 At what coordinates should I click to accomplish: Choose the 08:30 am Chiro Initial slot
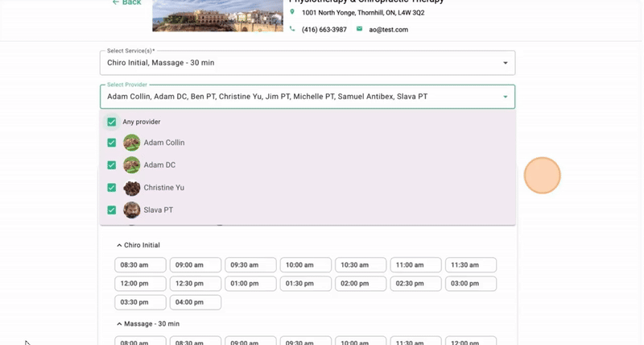coord(141,264)
